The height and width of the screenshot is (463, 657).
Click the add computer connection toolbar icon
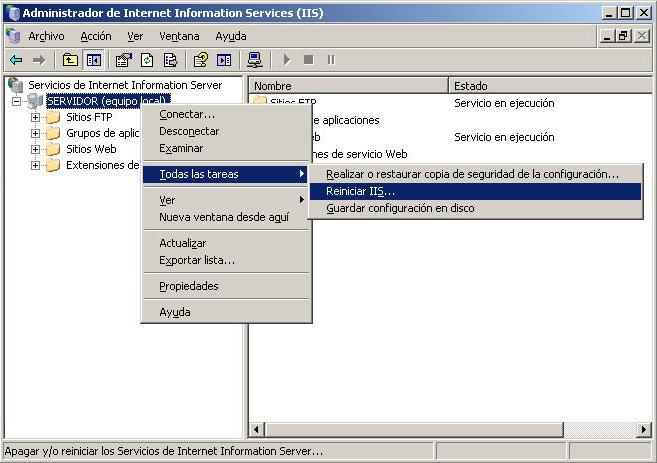(x=255, y=60)
